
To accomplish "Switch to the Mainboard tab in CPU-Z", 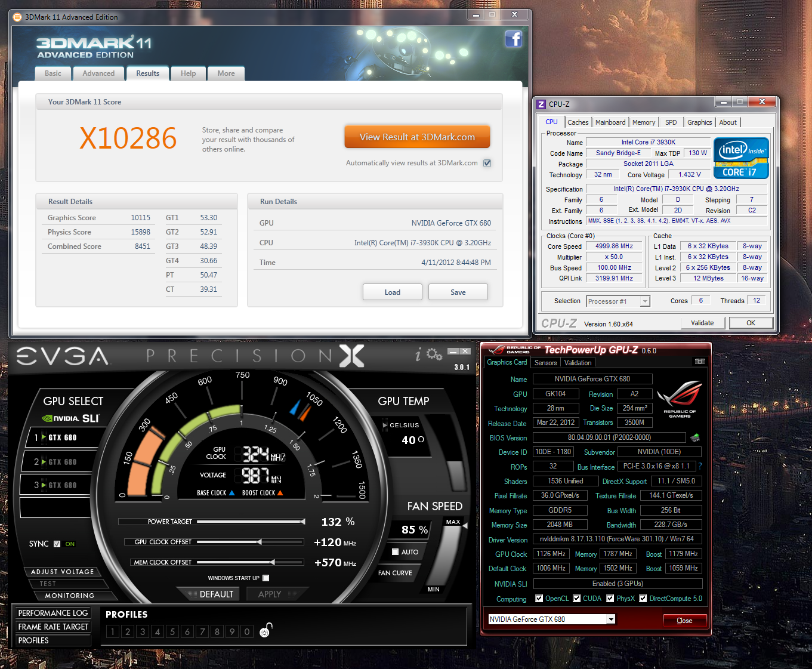I will pyautogui.click(x=610, y=122).
